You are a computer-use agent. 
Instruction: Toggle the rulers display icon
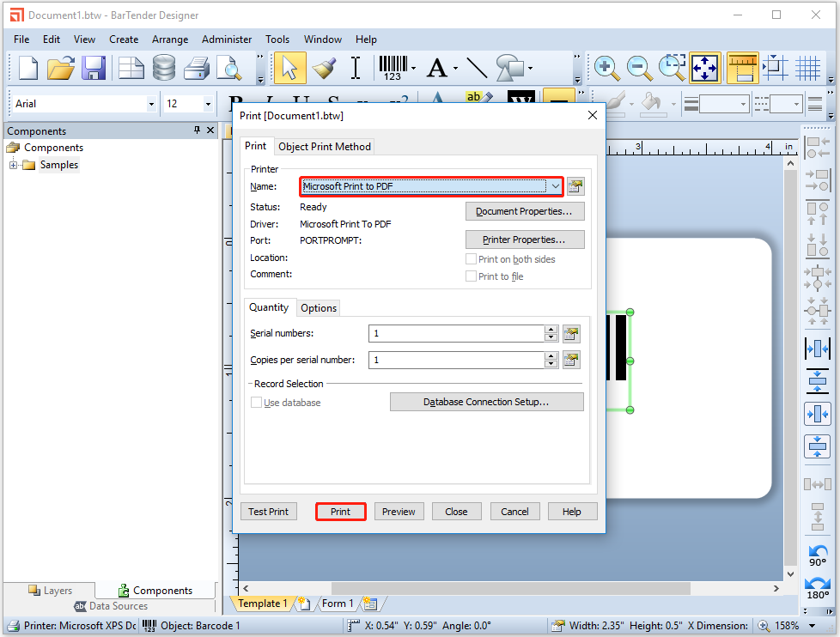742,68
